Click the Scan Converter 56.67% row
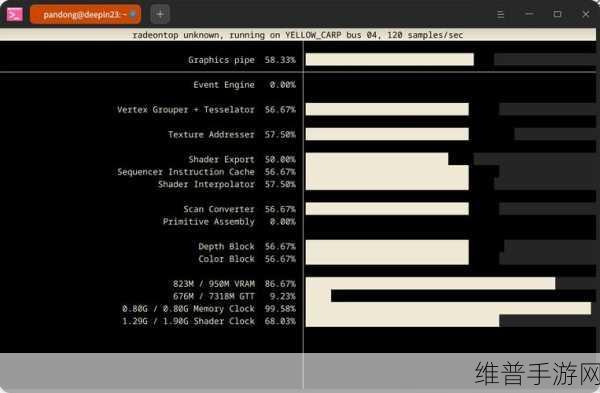 click(x=239, y=209)
